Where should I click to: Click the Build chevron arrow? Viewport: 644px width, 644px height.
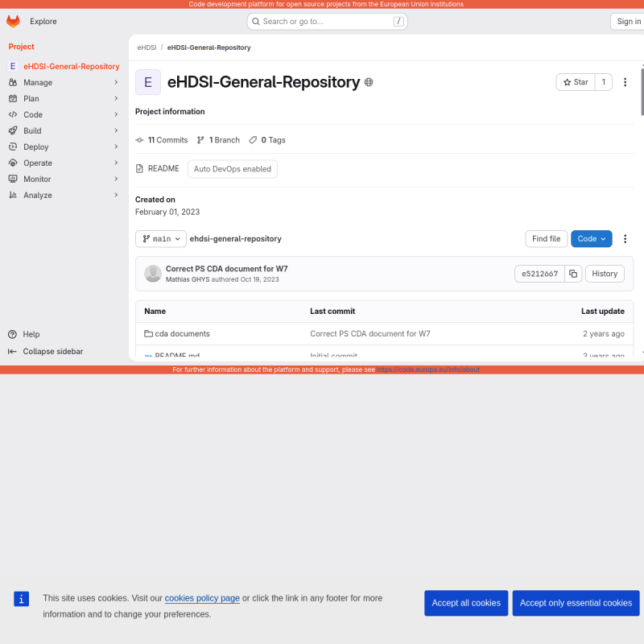[116, 130]
